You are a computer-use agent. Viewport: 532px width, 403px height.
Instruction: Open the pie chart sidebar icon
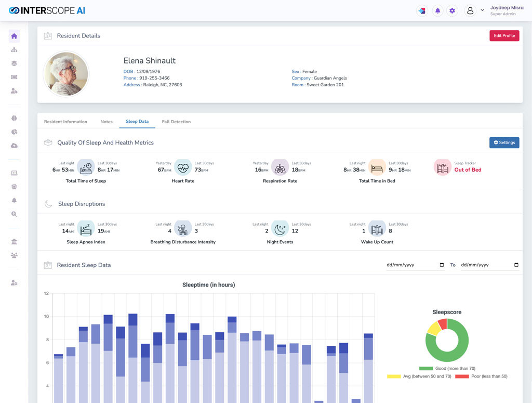coord(14,132)
